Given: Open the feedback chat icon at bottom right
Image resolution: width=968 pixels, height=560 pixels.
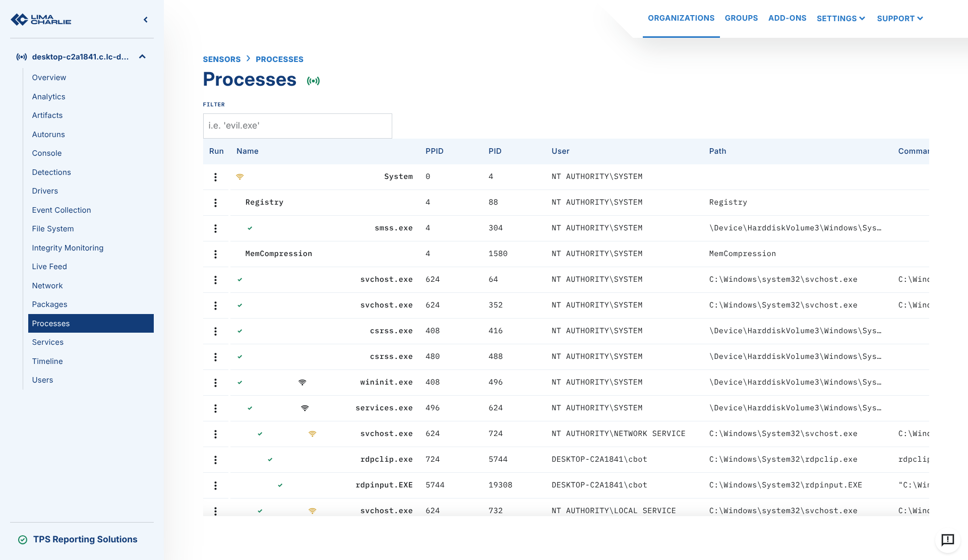Looking at the screenshot, I should [947, 540].
